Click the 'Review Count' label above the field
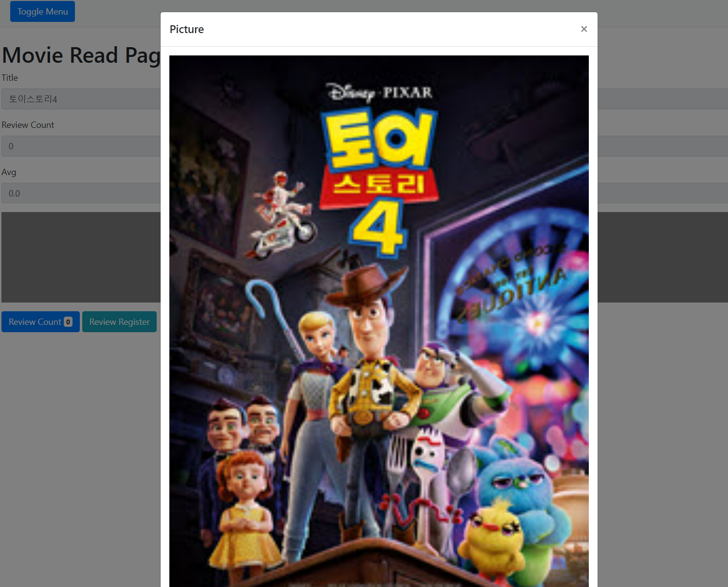Screen dimensions: 728x587 point(28,125)
